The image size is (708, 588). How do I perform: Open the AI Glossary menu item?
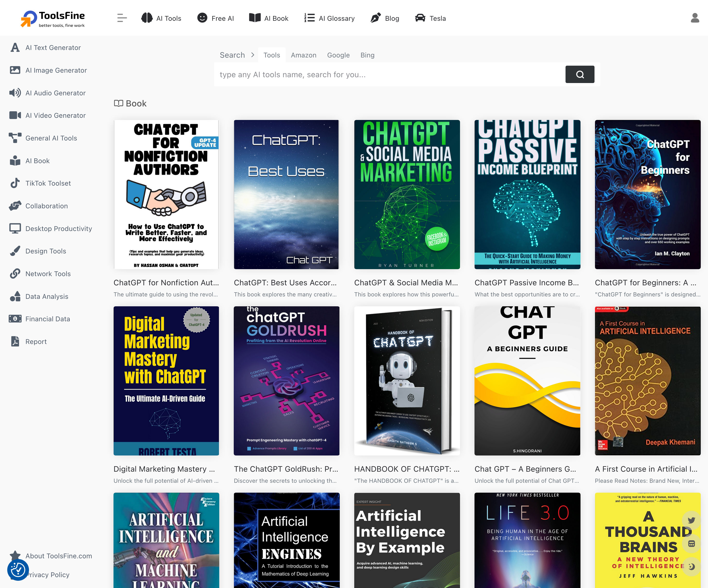[329, 18]
